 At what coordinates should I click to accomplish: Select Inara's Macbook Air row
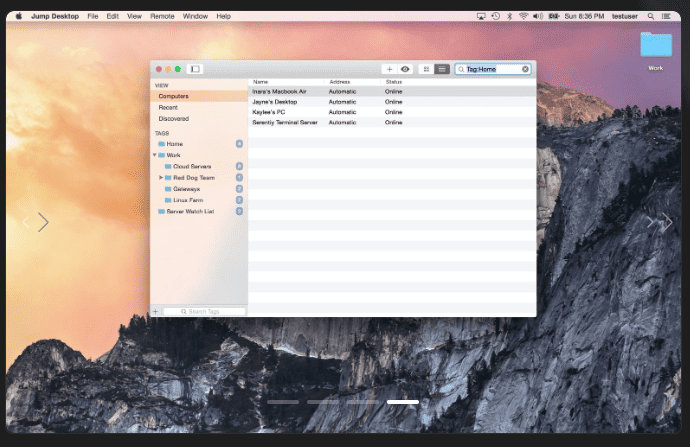click(x=392, y=92)
